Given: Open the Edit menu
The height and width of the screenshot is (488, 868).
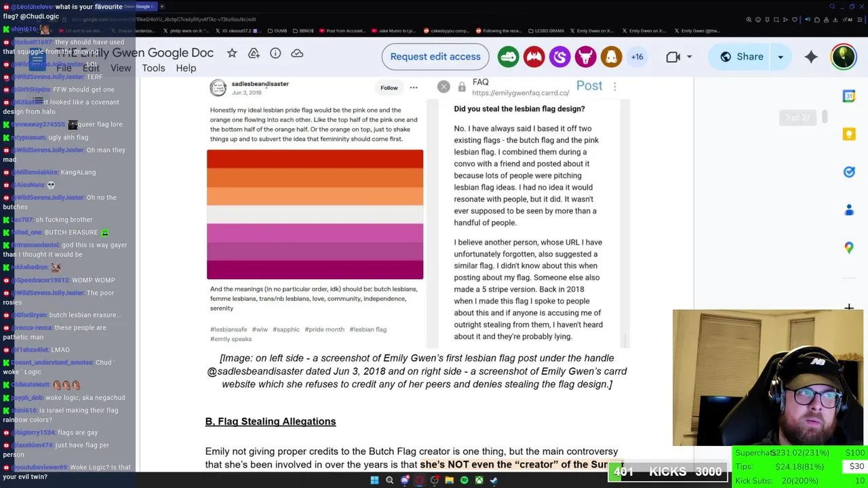Looking at the screenshot, I should (x=91, y=68).
